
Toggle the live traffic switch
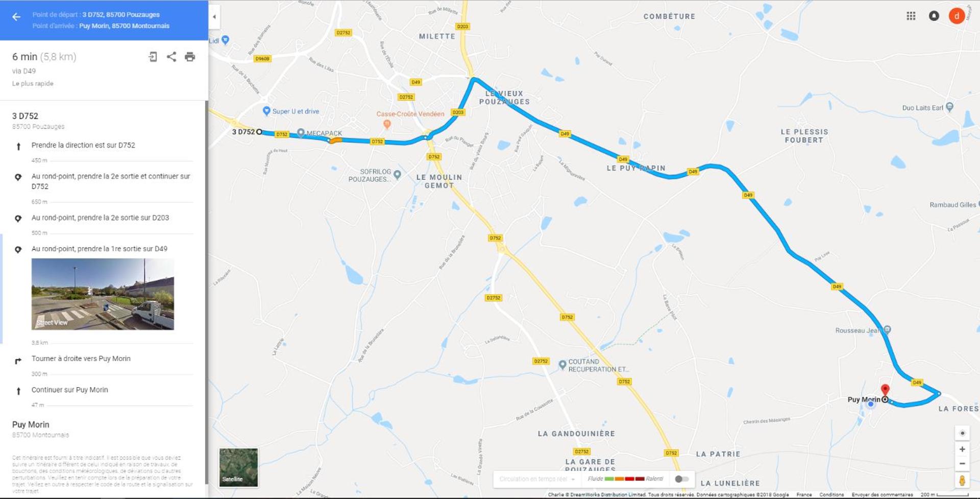click(x=681, y=479)
